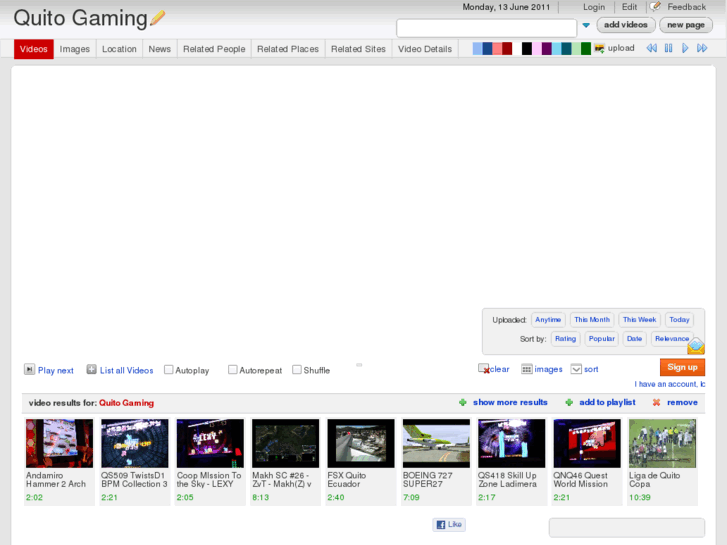Click the Facebook Like button
727x545 pixels.
tap(449, 525)
